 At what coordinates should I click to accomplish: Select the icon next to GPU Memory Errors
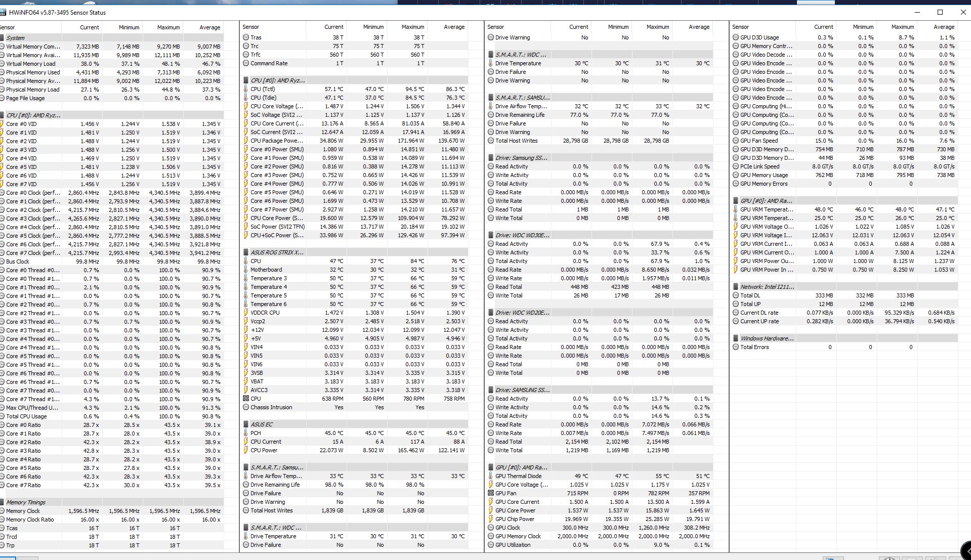[x=736, y=184]
